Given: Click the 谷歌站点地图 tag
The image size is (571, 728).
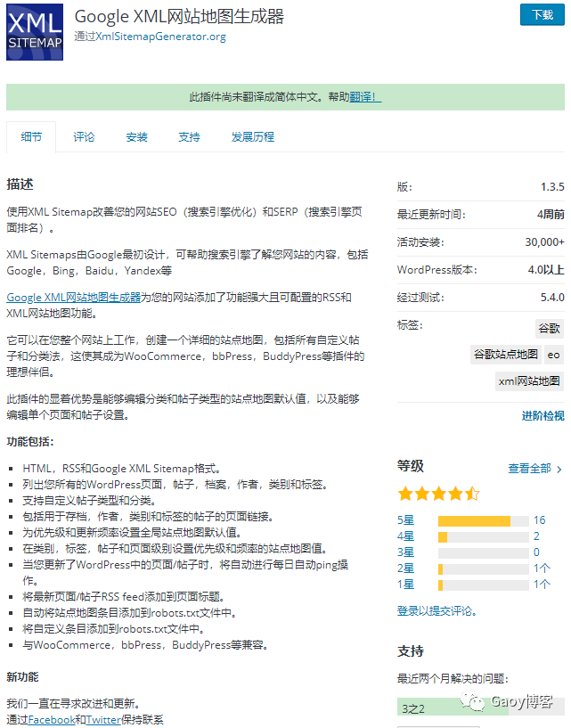Looking at the screenshot, I should [506, 355].
